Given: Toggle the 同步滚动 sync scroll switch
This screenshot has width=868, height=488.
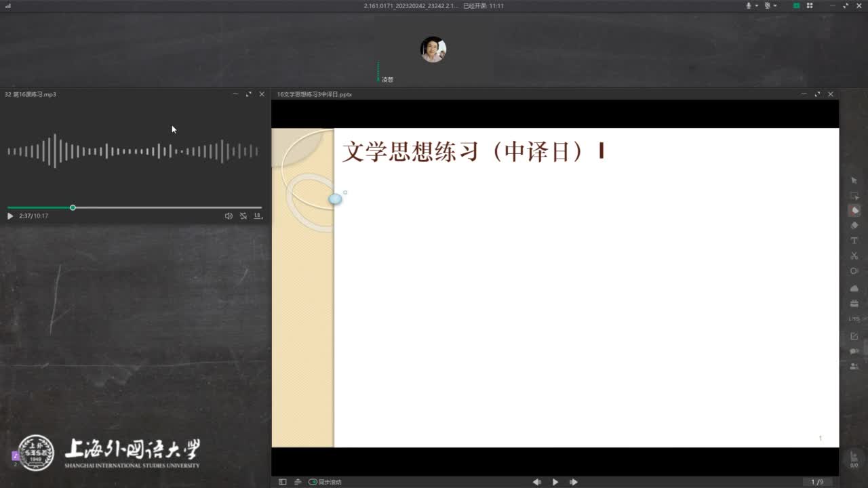Looking at the screenshot, I should 313,482.
